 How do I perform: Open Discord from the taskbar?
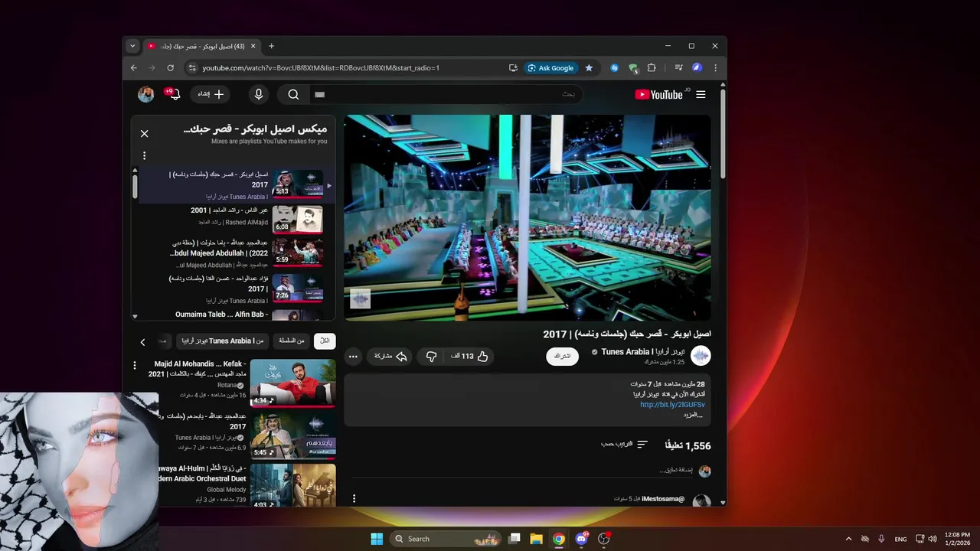point(581,539)
